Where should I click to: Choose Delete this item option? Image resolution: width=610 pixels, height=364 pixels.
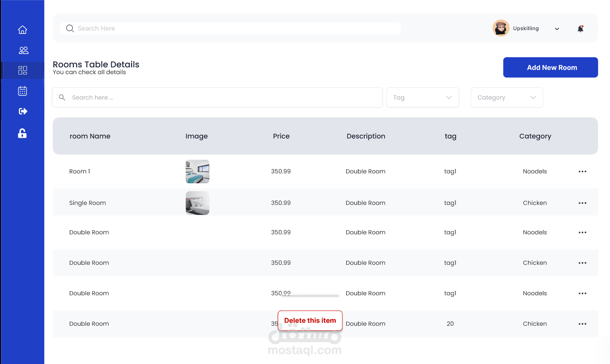coord(310,321)
